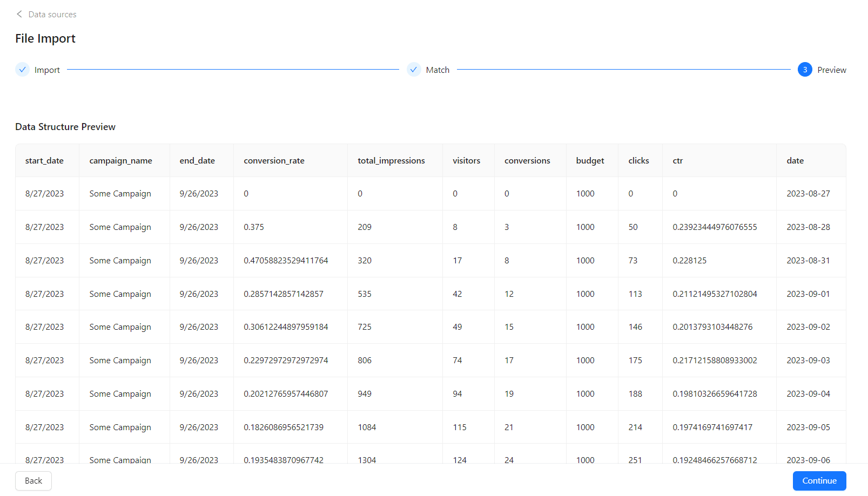Click the total_impressions column header
Image resolution: width=868 pixels, height=496 pixels.
point(391,161)
